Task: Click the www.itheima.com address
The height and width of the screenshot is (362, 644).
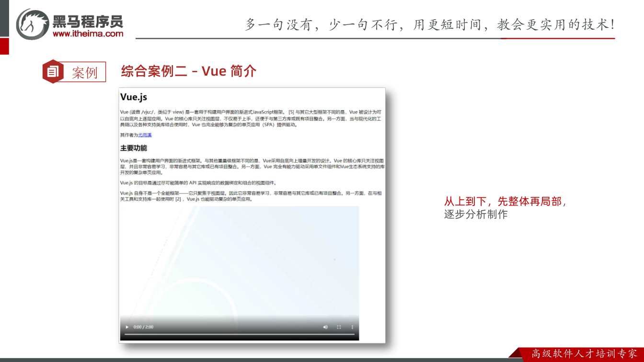Action: coord(88,34)
